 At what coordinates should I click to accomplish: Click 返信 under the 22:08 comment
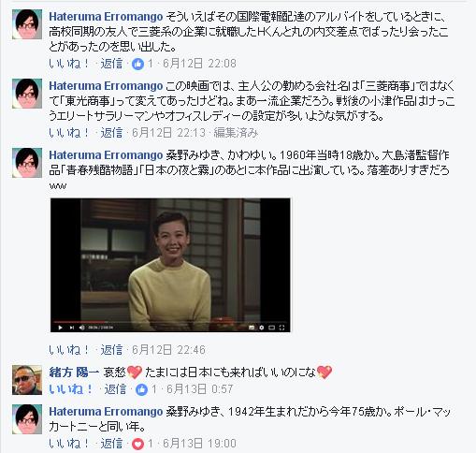tap(111, 64)
